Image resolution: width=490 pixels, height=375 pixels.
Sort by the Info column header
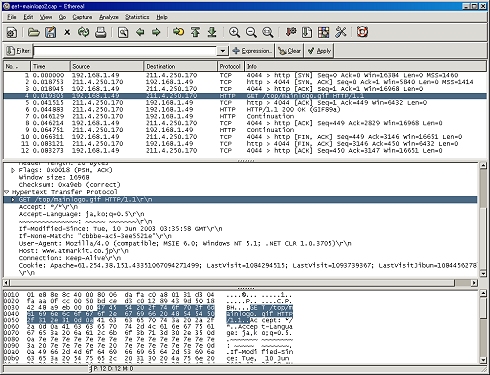[365, 66]
